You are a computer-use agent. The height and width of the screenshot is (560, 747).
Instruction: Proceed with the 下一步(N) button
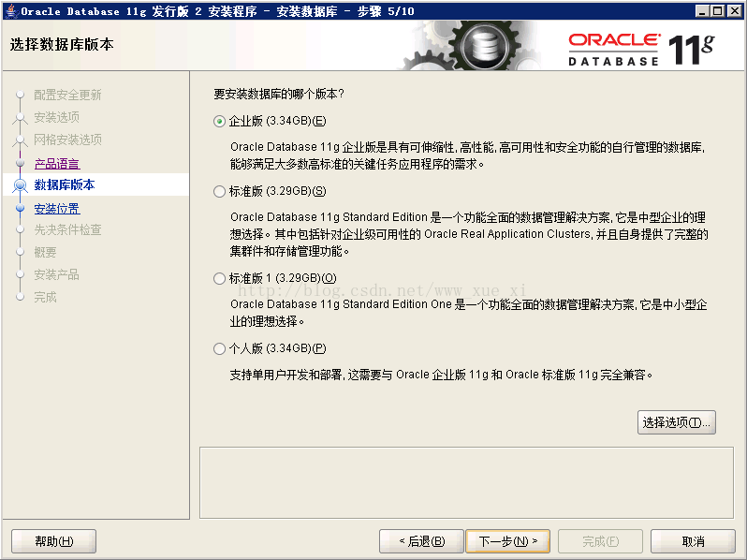point(508,541)
